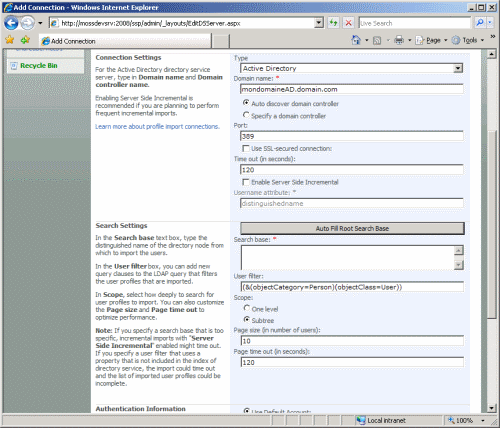Open the Page menu
This screenshot has height=428, width=500.
(431, 40)
